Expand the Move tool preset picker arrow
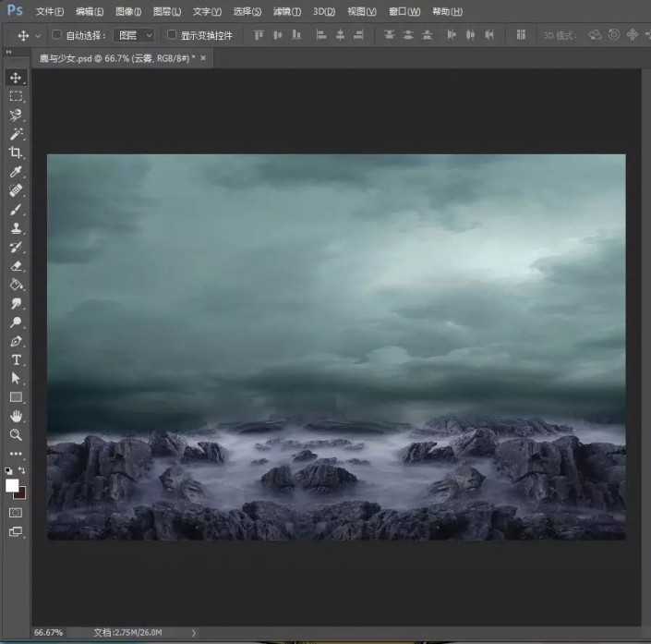The height and width of the screenshot is (644, 651). pos(38,35)
